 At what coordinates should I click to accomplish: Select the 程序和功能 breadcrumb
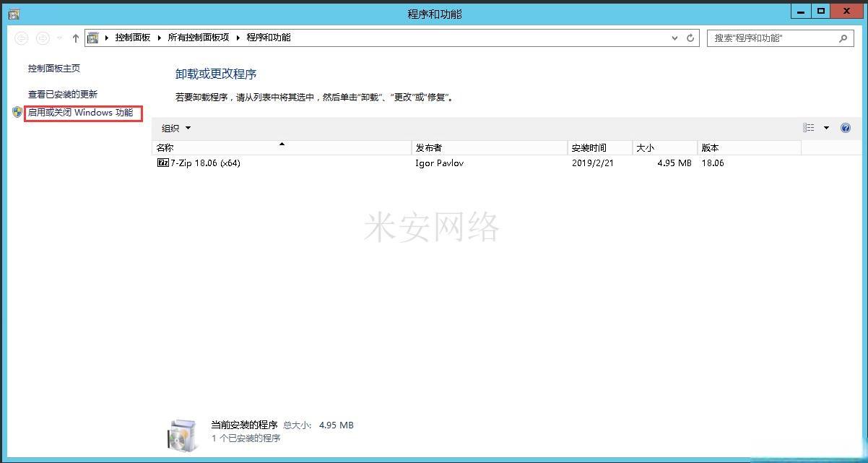pos(269,38)
